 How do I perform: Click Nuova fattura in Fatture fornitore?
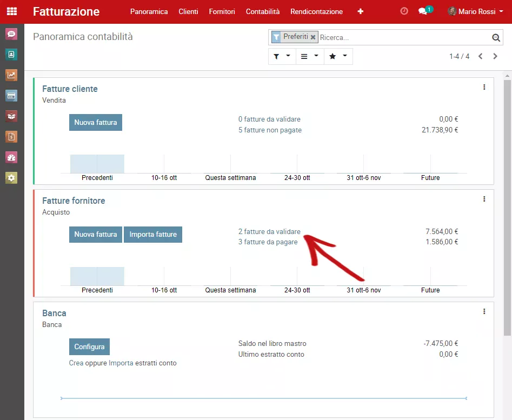coord(96,234)
